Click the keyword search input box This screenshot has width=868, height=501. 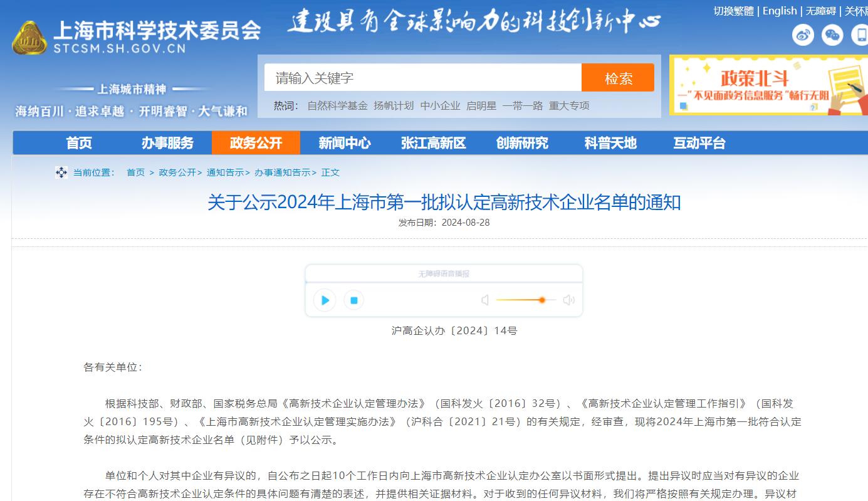[x=423, y=77]
